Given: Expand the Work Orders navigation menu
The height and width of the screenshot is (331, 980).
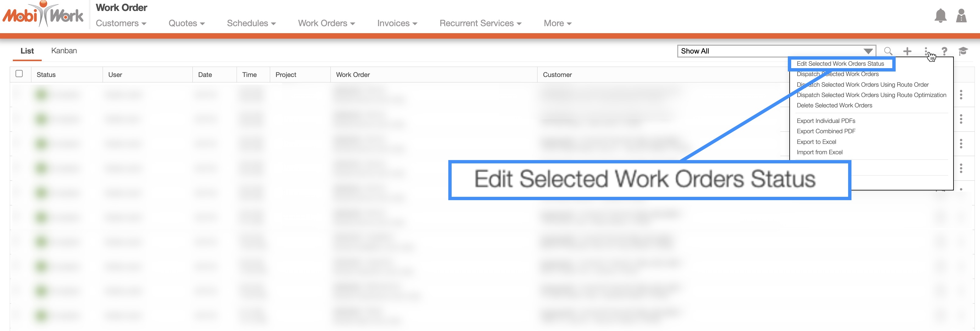Looking at the screenshot, I should pyautogui.click(x=326, y=23).
